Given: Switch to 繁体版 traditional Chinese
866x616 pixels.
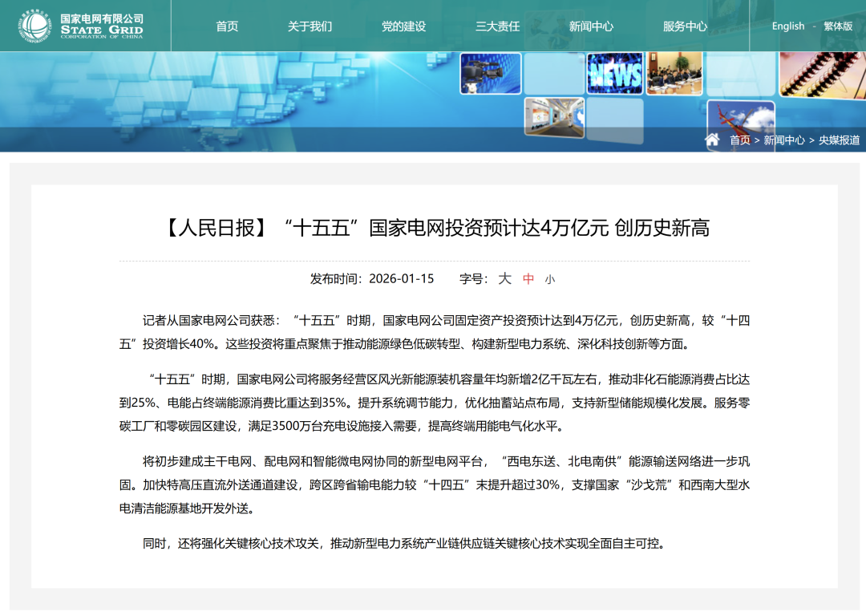Looking at the screenshot, I should (x=838, y=26).
